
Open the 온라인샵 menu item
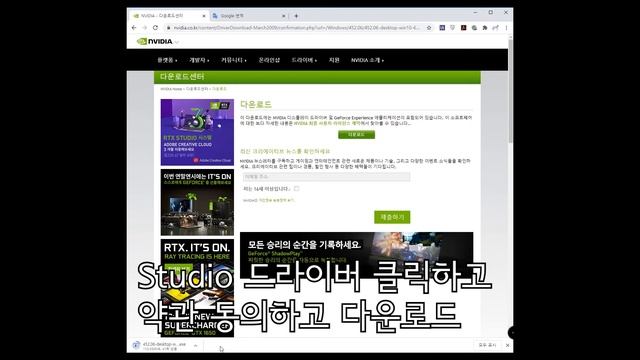tap(269, 60)
